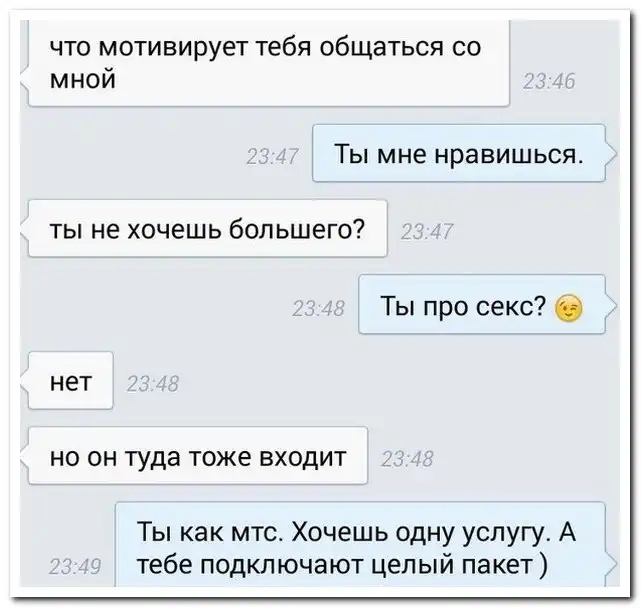Click the 23:48 timestamp next to 'нет'
The width and height of the screenshot is (641, 608).
click(x=152, y=384)
